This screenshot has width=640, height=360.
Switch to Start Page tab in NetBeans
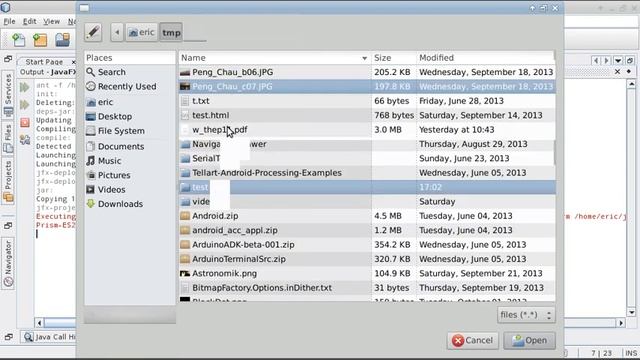(x=44, y=62)
